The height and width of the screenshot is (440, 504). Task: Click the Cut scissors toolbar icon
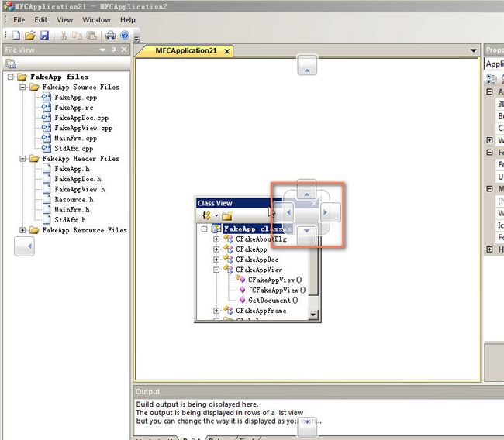coord(64,36)
